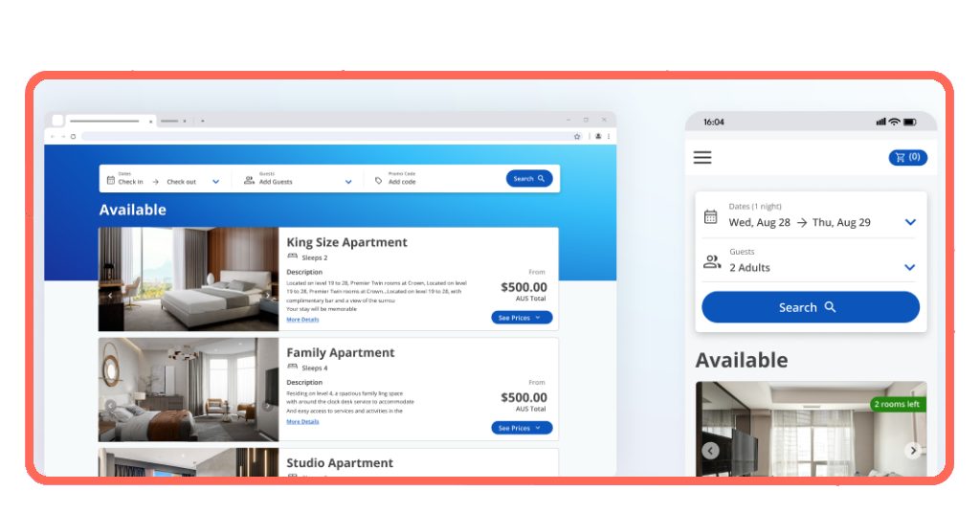Bookmark page with the star icon
The height and width of the screenshot is (513, 980).
coord(577,136)
